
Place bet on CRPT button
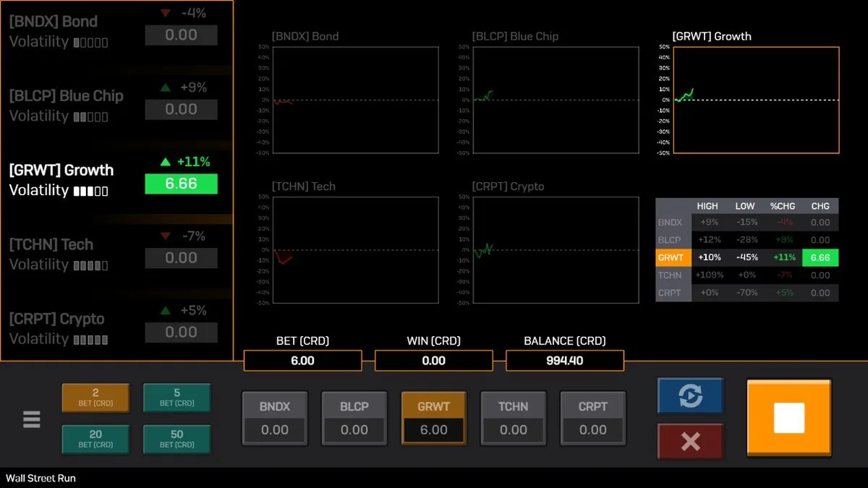593,419
